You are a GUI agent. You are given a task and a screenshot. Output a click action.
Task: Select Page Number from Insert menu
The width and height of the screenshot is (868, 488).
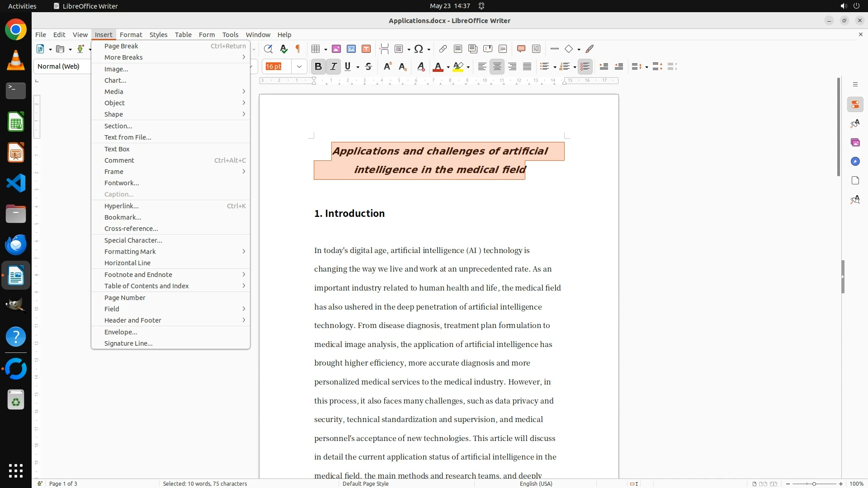click(x=125, y=298)
